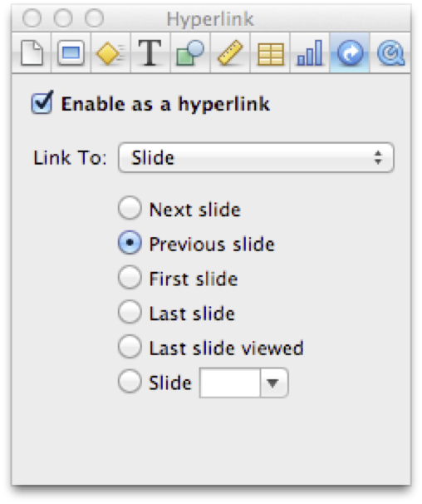Viewport: 422px width, 504px height.
Task: Open the Chart inspector bar icon
Action: click(310, 53)
